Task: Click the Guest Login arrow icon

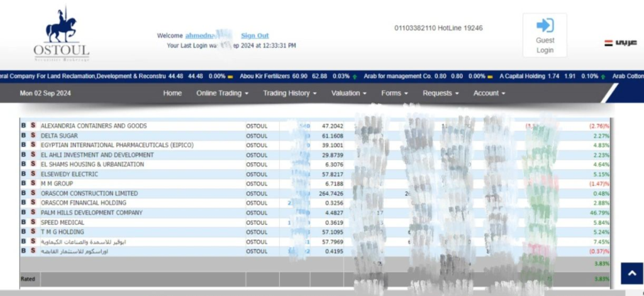Action: tap(545, 26)
